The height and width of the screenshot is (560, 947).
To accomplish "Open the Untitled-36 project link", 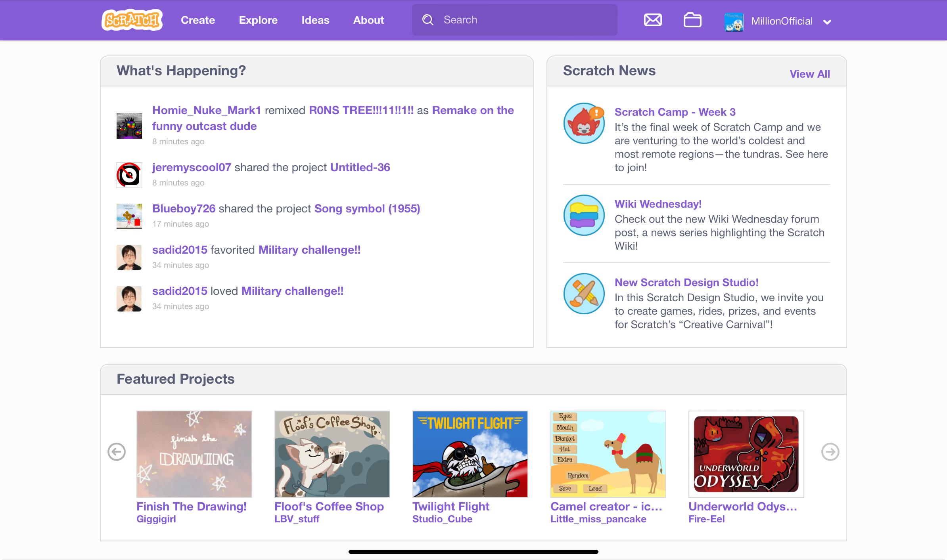I will point(360,168).
